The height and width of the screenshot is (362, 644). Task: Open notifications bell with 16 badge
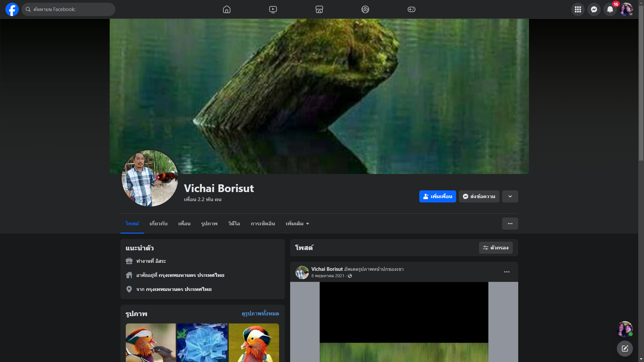(x=610, y=9)
